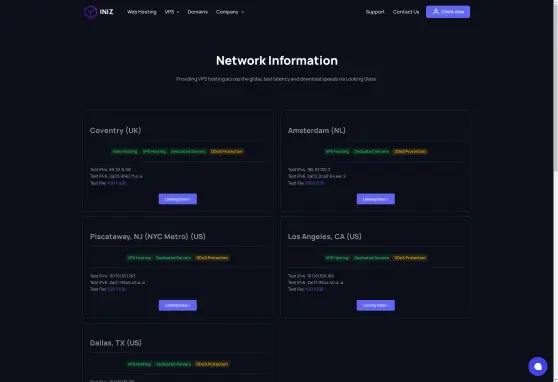558x382 pixels.
Task: Open Looking Glass for Coventry (UK)
Action: [x=178, y=199]
